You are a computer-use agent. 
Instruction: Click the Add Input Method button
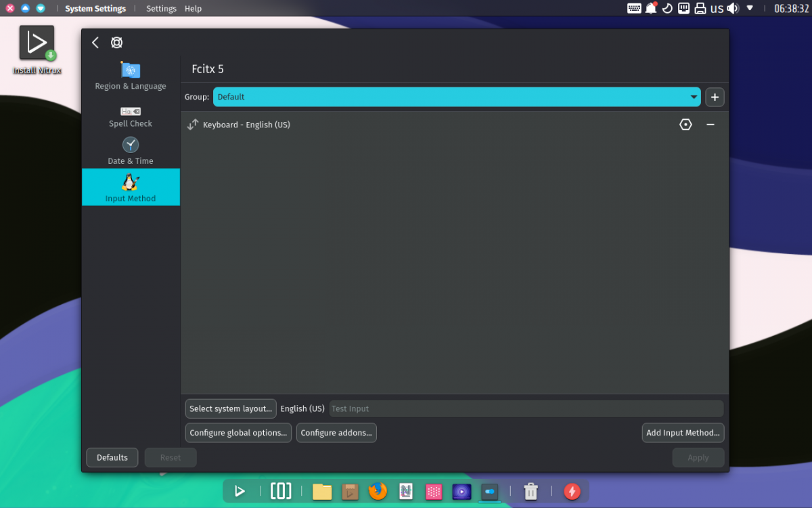[683, 432]
